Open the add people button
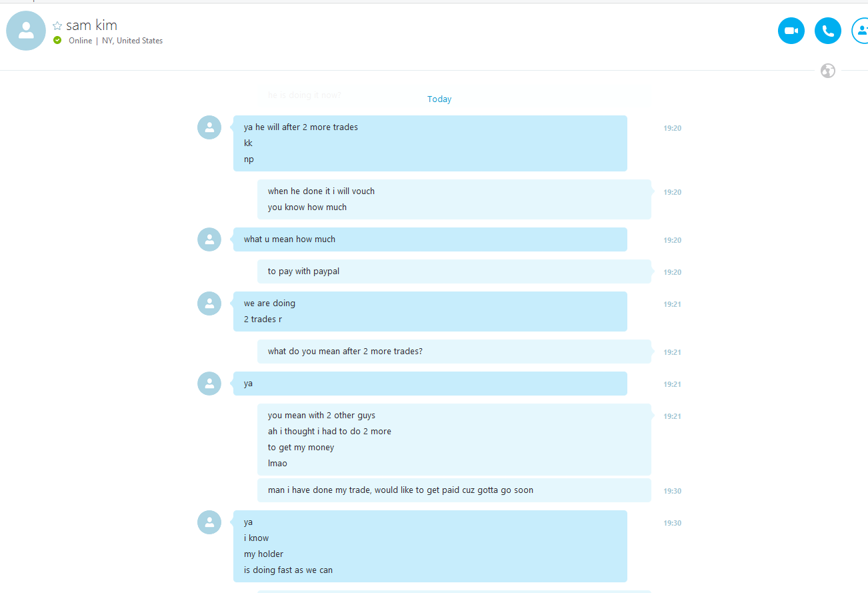The height and width of the screenshot is (593, 868). 860,31
